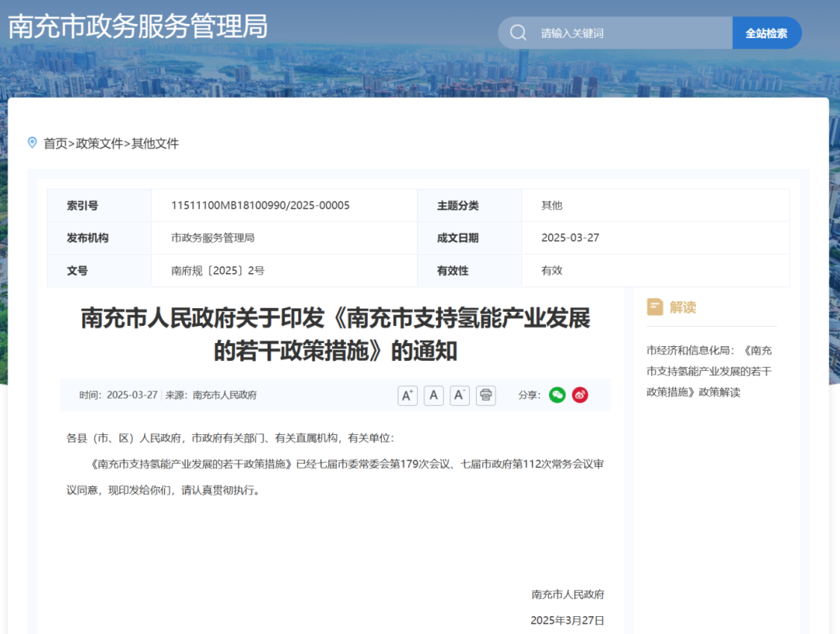Increase text size with the A+ icon

tap(407, 395)
